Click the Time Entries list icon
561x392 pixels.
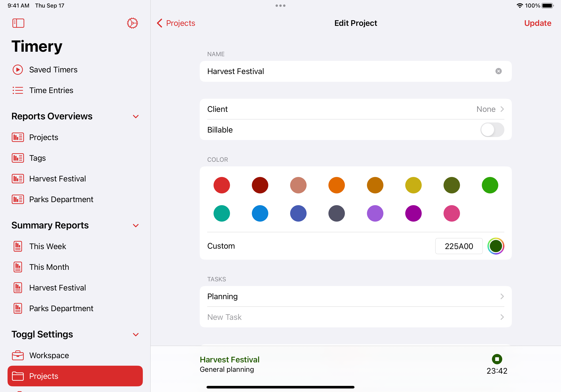point(18,90)
